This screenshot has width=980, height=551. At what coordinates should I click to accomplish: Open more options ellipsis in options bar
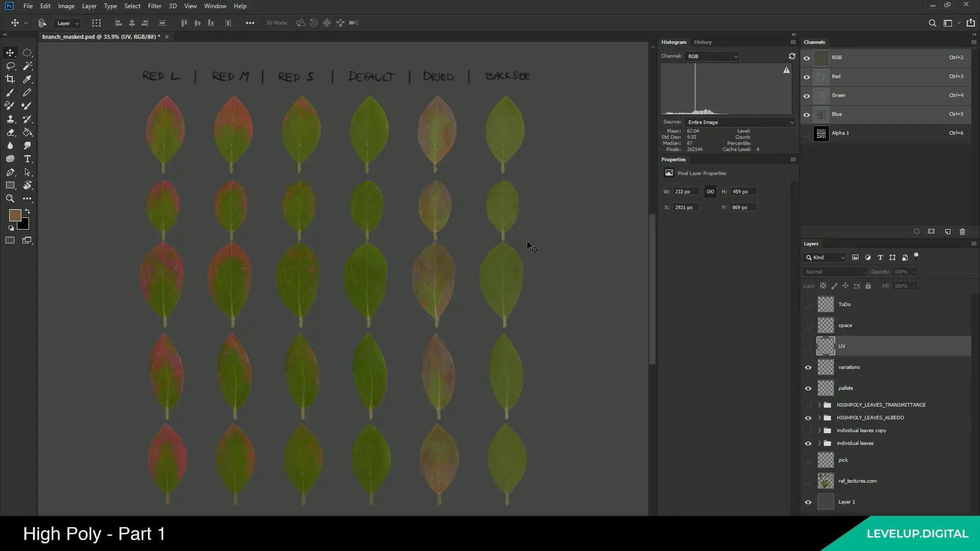tap(250, 23)
